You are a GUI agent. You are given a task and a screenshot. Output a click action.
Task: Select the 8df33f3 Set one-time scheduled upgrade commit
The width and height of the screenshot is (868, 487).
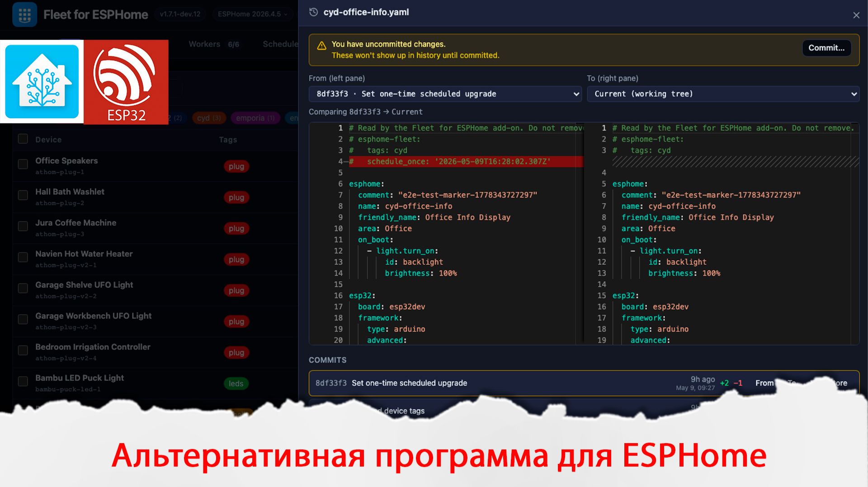[584, 383]
